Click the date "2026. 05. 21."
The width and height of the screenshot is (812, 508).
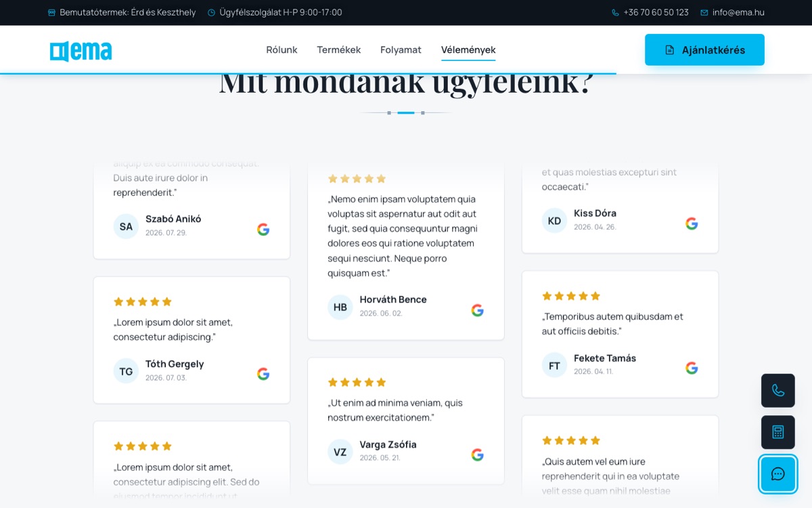(x=380, y=458)
